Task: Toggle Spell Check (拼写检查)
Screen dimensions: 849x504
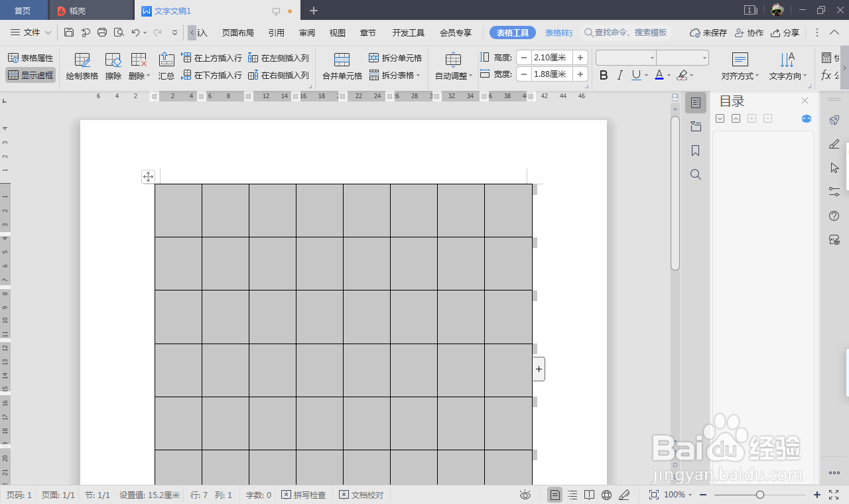Action: click(x=304, y=495)
